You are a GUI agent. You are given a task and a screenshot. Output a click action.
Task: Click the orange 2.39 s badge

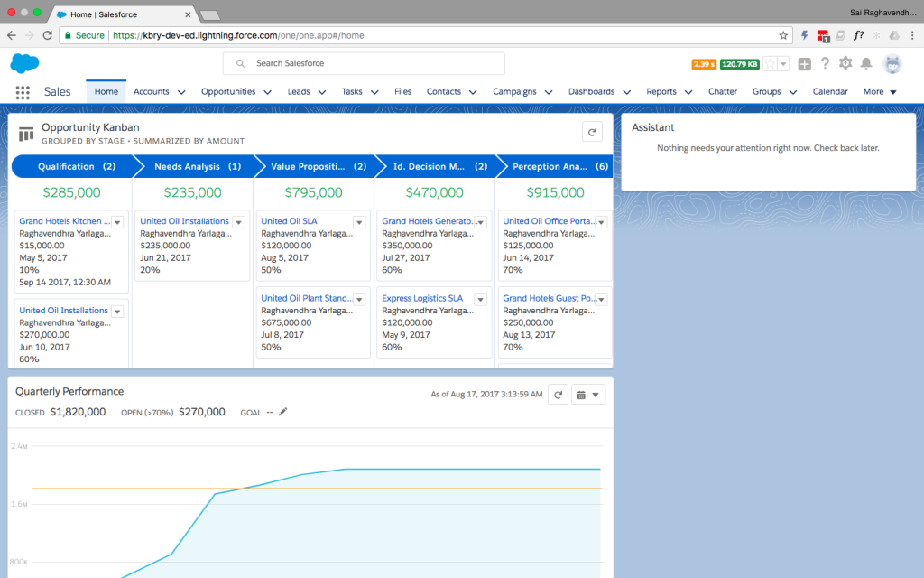coord(704,64)
